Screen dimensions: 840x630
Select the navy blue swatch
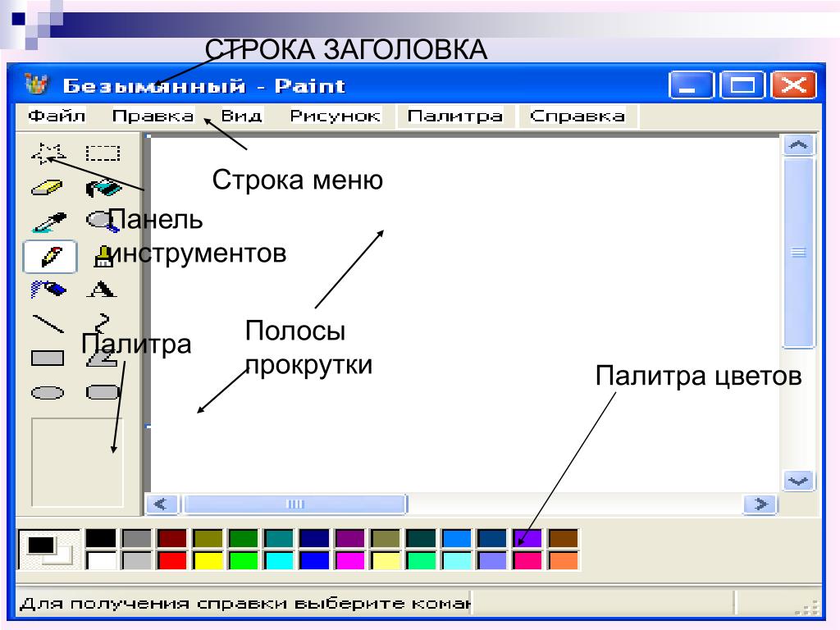coord(314,538)
